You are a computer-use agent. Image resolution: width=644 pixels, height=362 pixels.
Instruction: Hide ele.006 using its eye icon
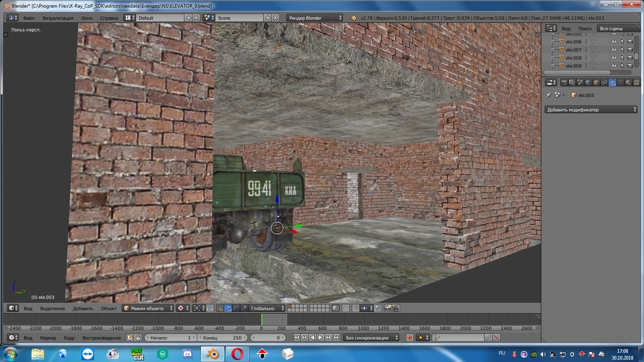pos(614,42)
